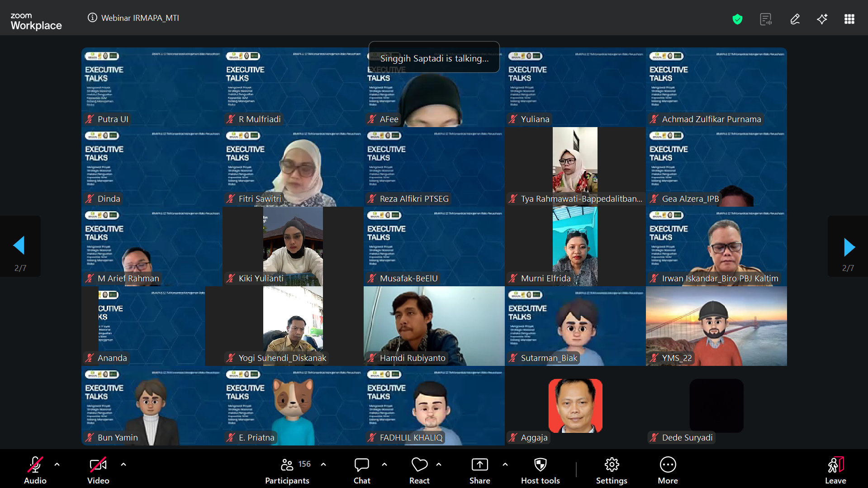868x488 pixels.
Task: Open meeting info icon beside webinar title
Action: (x=92, y=18)
